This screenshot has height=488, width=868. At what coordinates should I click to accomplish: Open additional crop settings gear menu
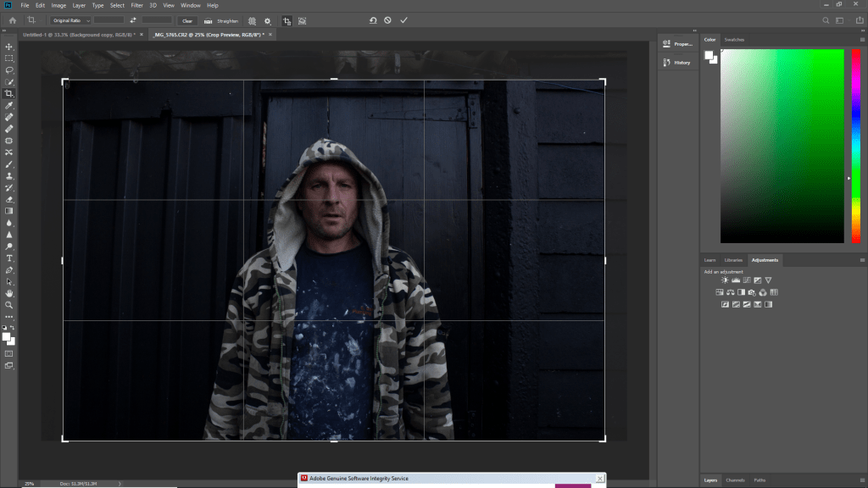pos(268,20)
